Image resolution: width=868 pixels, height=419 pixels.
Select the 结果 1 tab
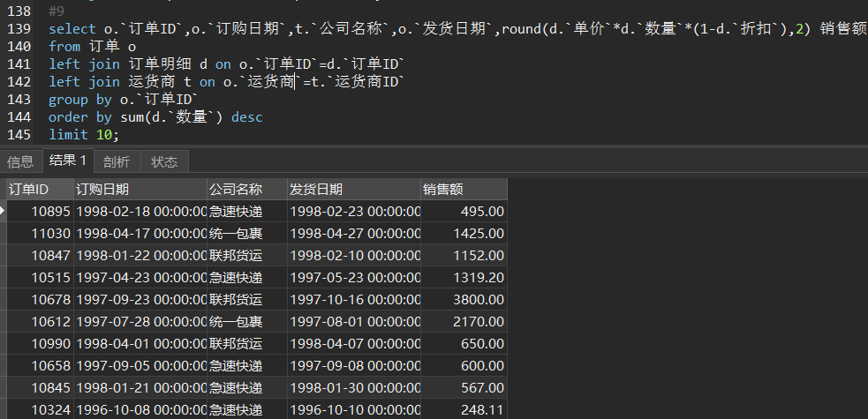pos(68,161)
